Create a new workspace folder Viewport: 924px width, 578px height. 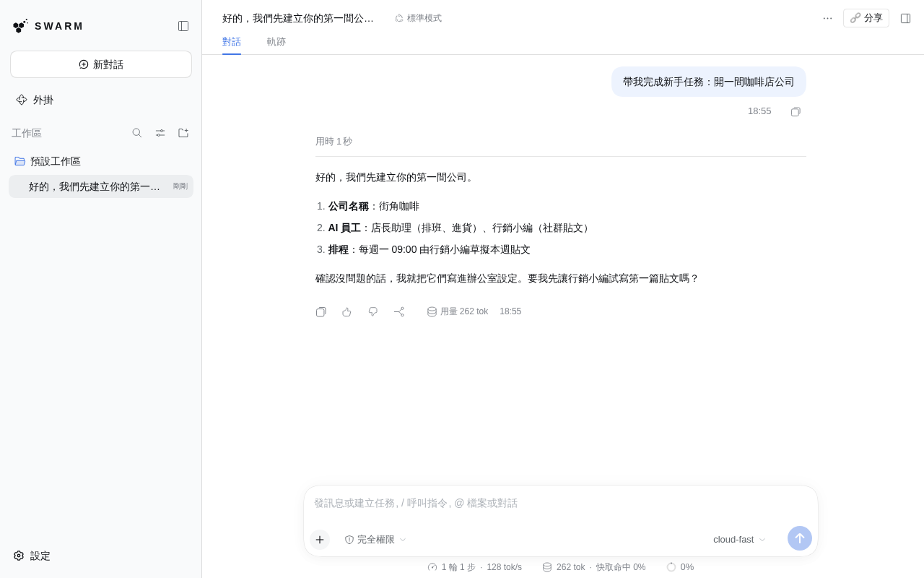[183, 133]
